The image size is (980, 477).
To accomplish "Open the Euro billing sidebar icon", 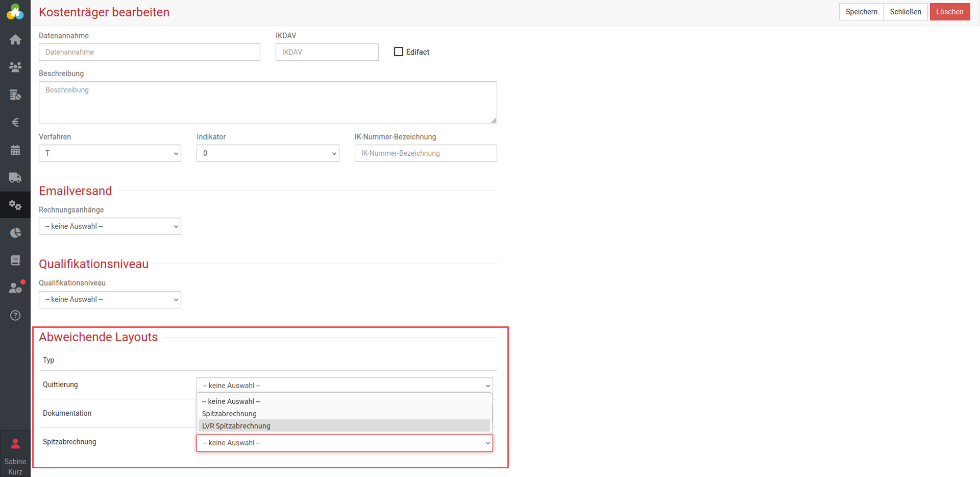I will click(15, 122).
